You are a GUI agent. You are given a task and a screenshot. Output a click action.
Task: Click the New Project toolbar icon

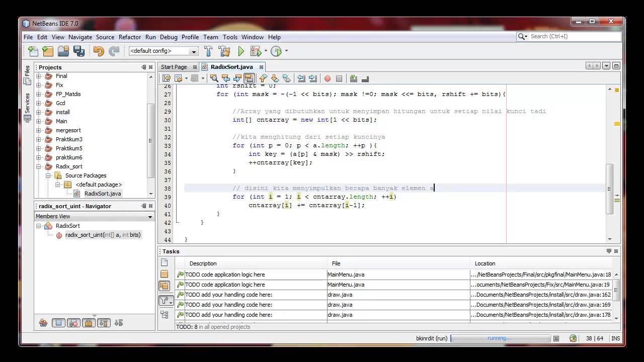[x=48, y=51]
